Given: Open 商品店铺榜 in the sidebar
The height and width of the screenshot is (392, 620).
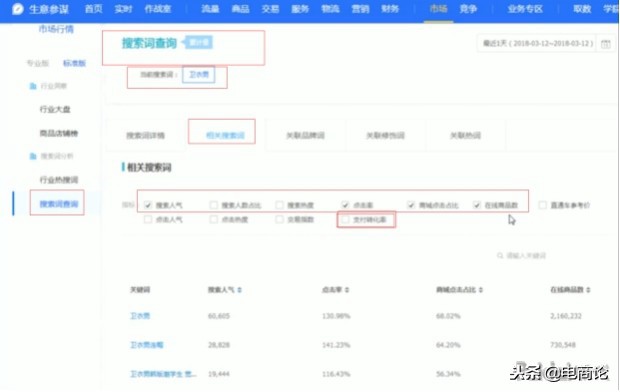Looking at the screenshot, I should pyautogui.click(x=59, y=133).
